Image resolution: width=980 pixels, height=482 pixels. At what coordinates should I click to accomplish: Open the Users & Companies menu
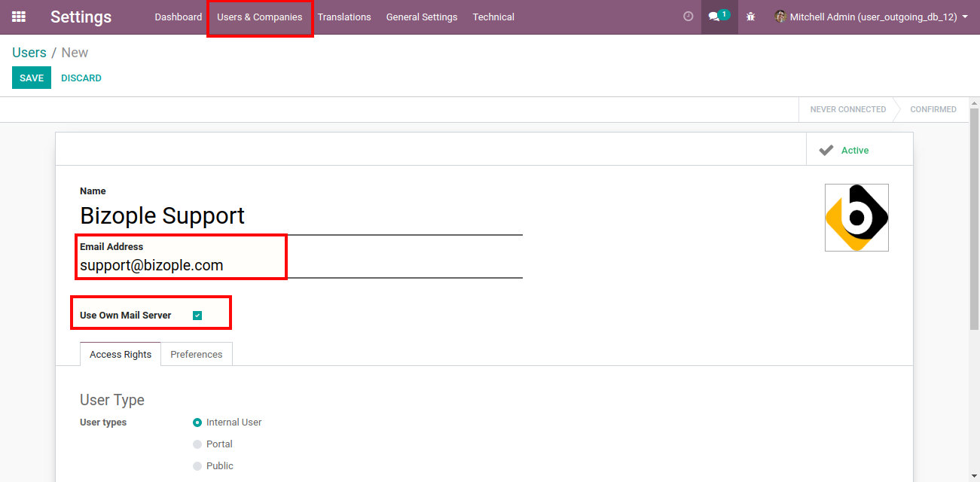[260, 17]
